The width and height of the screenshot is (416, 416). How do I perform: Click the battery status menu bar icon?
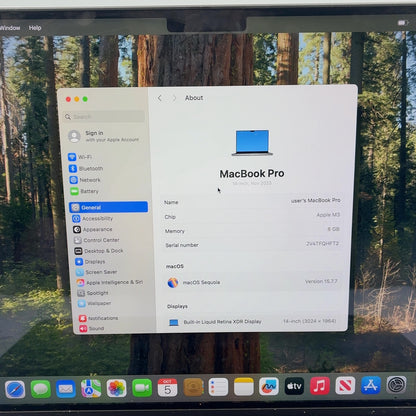pos(403,23)
